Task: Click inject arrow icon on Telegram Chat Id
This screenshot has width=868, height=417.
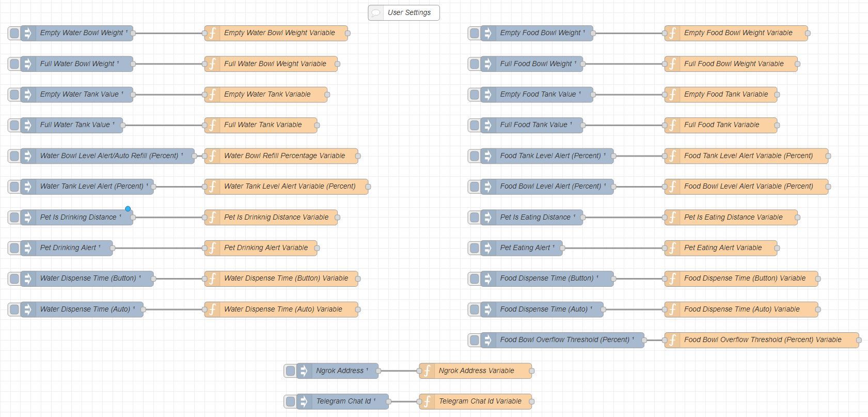Action: coord(304,401)
